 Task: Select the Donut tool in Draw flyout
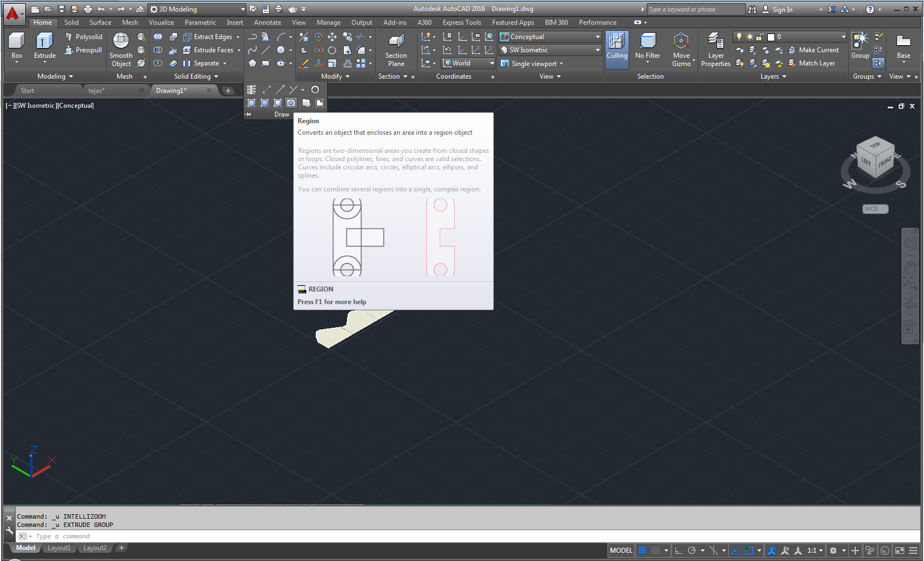tap(315, 90)
